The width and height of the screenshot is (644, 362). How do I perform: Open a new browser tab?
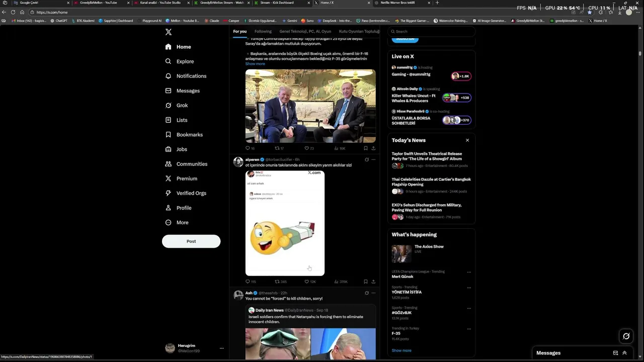437,3
